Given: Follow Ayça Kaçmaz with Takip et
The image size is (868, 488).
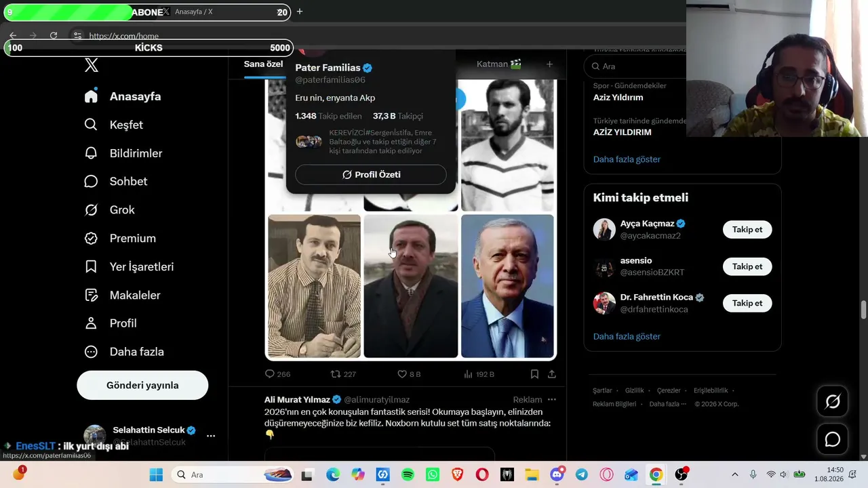Looking at the screenshot, I should point(747,230).
